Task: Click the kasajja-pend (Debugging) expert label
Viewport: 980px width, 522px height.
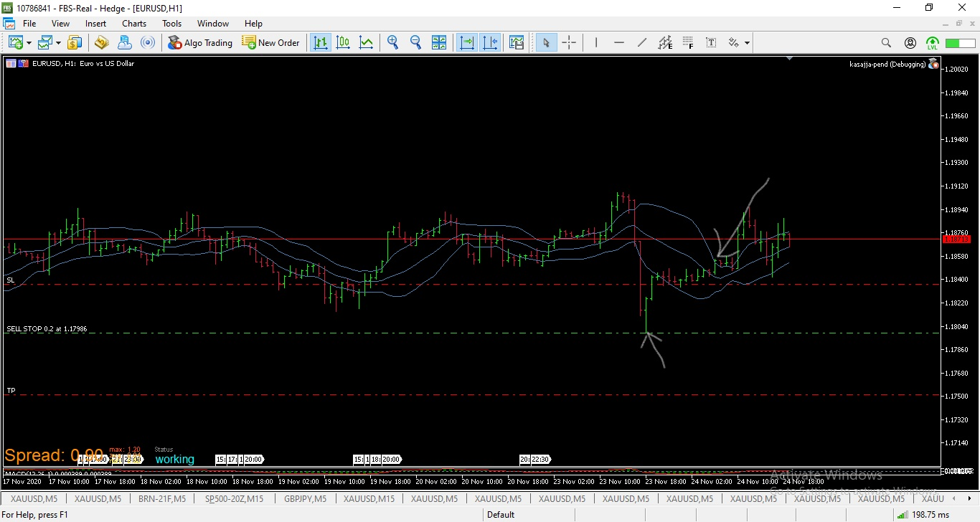Action: point(887,64)
